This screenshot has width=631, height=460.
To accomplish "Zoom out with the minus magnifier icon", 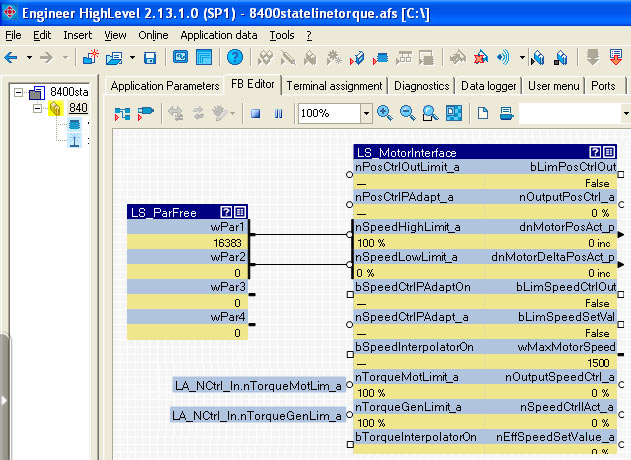I will (408, 113).
